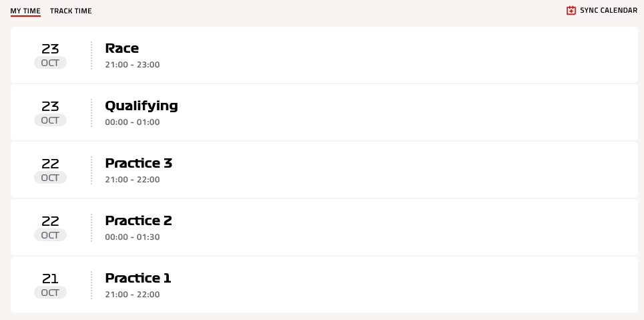Viewport: 644px width, 320px height.
Task: Select the MY TIME tab
Action: coord(25,11)
